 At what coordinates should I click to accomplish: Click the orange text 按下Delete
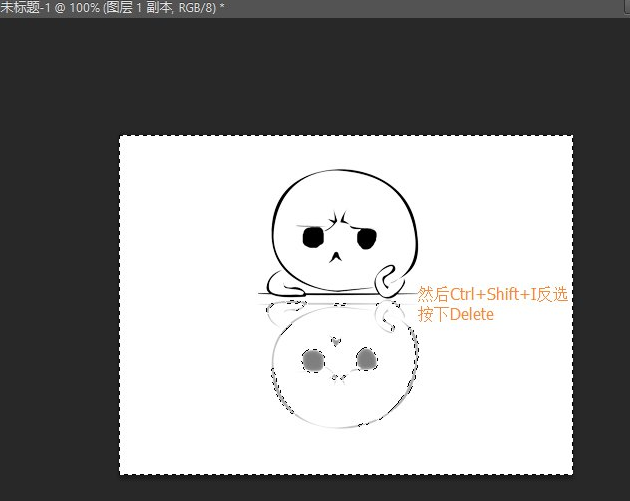(x=456, y=314)
